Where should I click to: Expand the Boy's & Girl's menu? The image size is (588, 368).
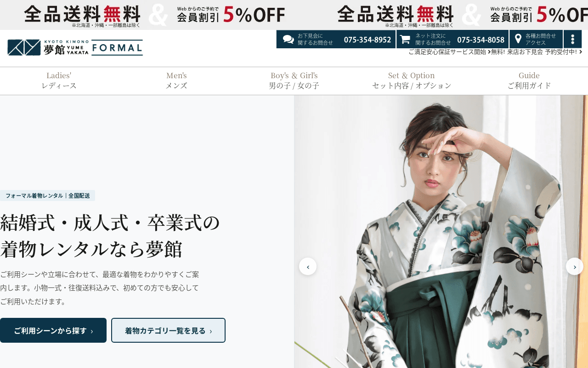point(294,80)
